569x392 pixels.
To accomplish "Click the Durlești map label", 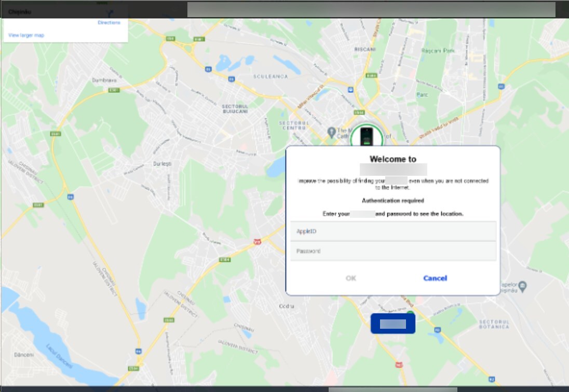I will [162, 163].
